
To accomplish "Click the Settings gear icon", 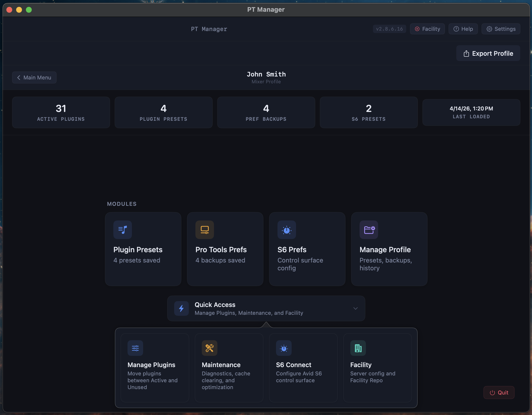I will click(x=489, y=29).
